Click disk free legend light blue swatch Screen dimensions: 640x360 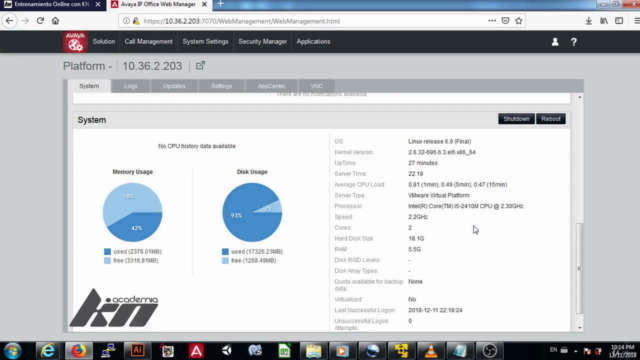pos(225,260)
